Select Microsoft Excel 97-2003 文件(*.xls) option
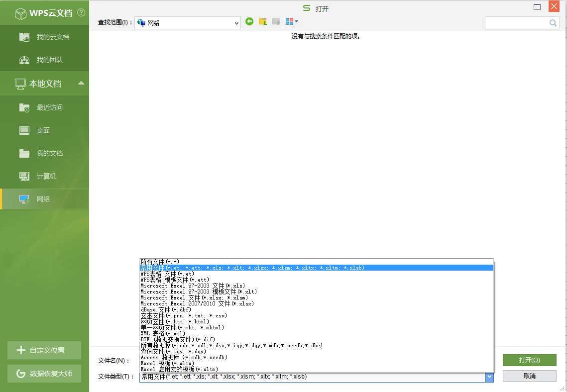567x392 pixels. pyautogui.click(x=317, y=286)
